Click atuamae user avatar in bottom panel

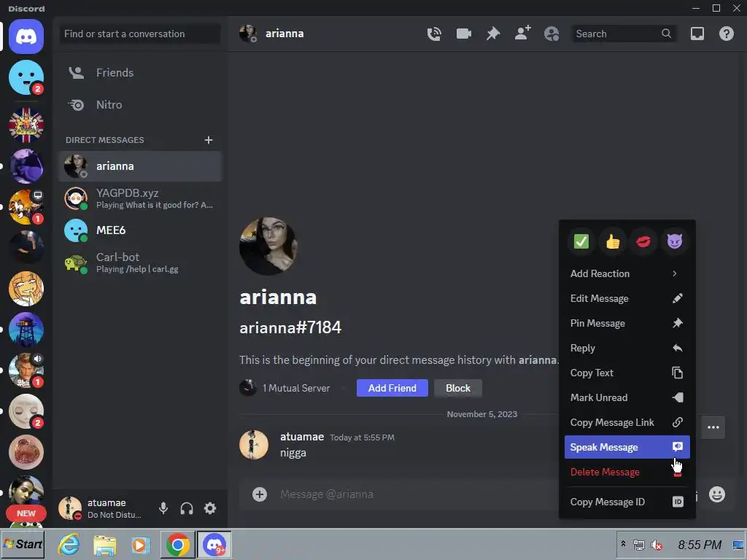70,508
